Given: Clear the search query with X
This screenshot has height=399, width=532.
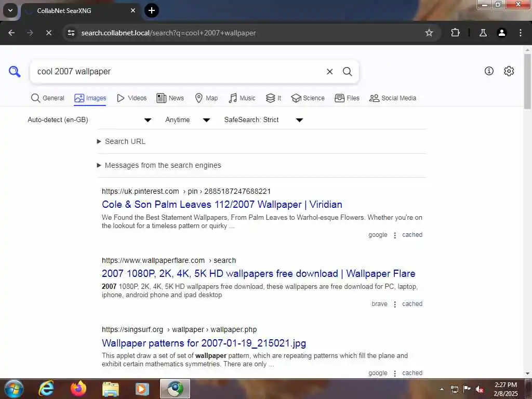Looking at the screenshot, I should 329,72.
